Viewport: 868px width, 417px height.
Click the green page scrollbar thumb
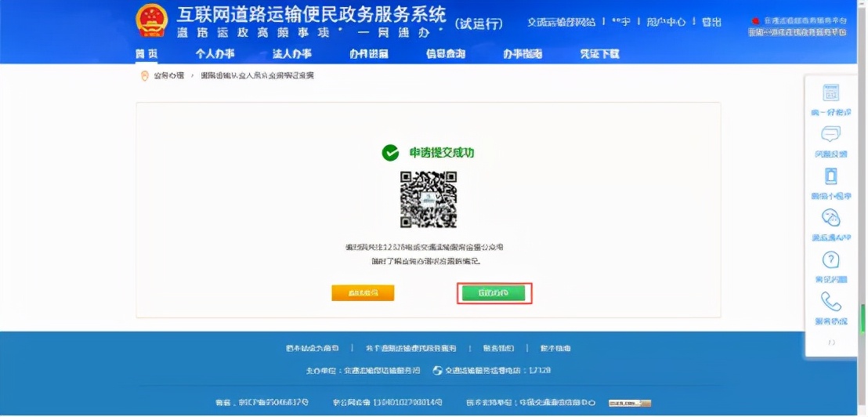coord(863,320)
